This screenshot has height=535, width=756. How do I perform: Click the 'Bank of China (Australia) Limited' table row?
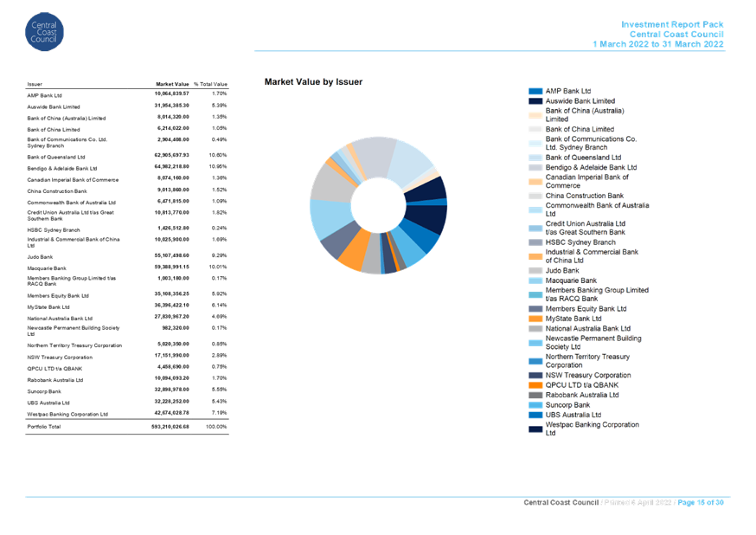click(127, 118)
